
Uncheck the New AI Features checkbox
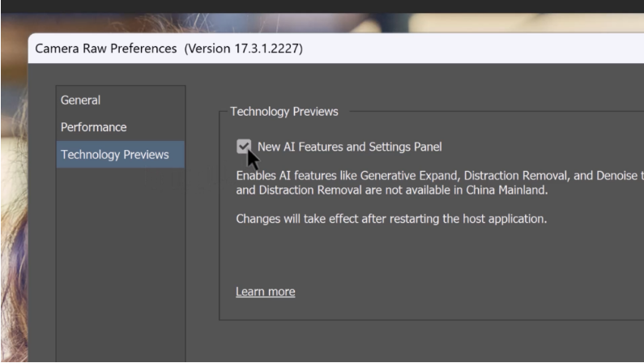[243, 146]
